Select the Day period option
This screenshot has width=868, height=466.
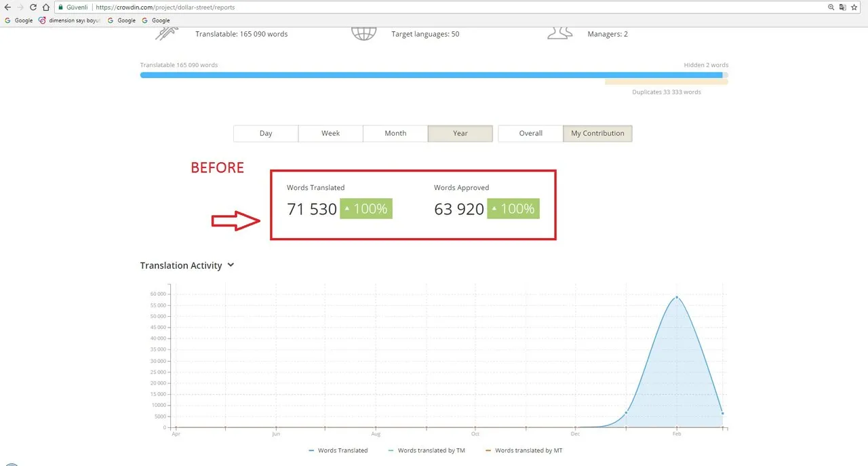(266, 134)
